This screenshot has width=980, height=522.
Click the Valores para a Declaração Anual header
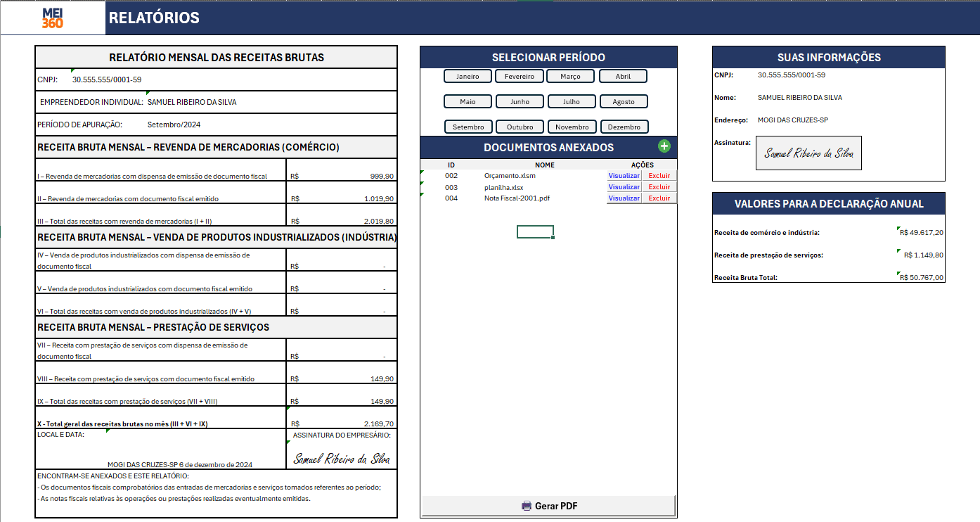829,203
